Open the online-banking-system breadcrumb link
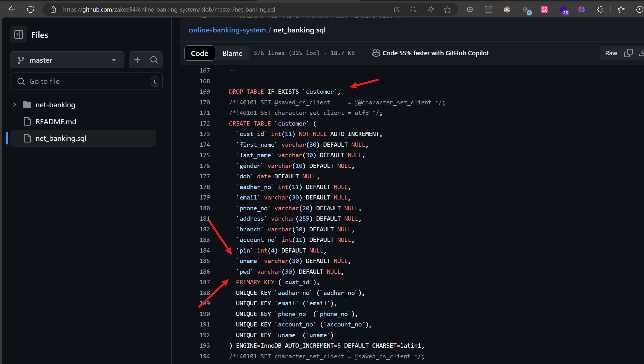The width and height of the screenshot is (644, 364). point(227,30)
